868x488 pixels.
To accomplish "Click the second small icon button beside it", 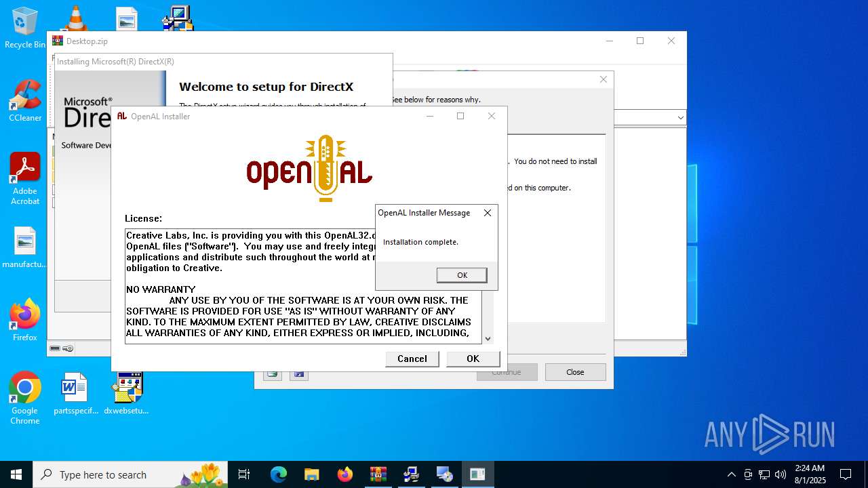I will [x=299, y=373].
